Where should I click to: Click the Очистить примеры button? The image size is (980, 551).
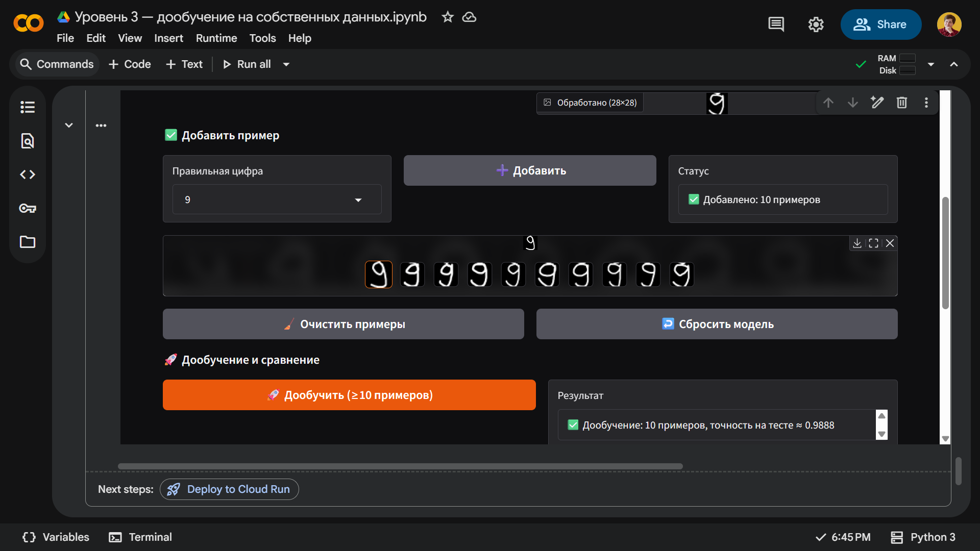point(343,324)
